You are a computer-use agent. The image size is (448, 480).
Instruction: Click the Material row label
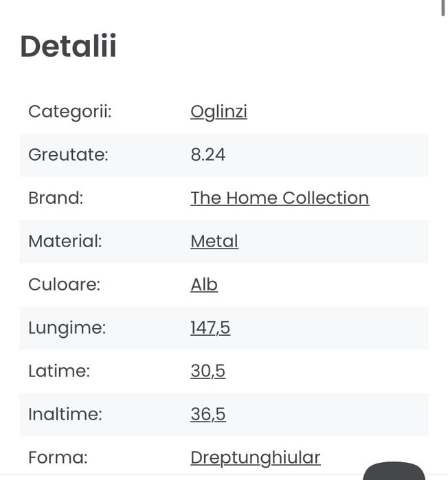coord(65,241)
